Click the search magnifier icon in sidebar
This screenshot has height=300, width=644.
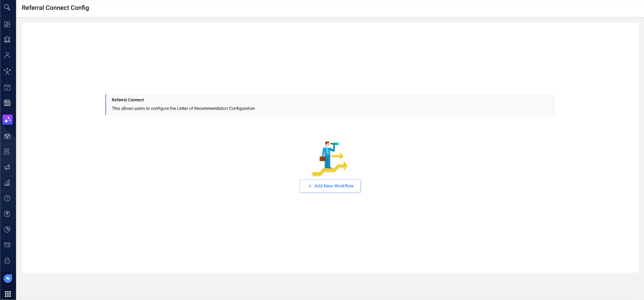point(7,8)
